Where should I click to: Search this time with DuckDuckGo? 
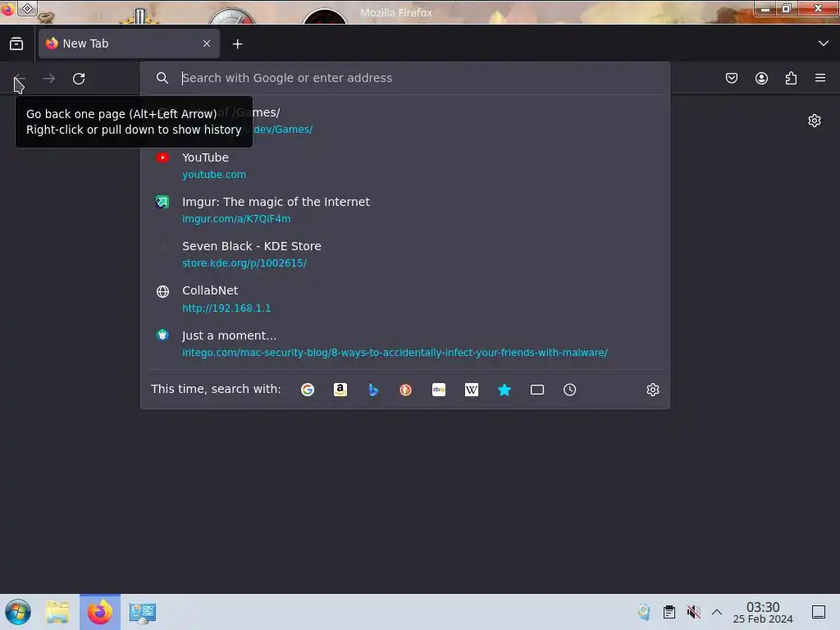(405, 390)
